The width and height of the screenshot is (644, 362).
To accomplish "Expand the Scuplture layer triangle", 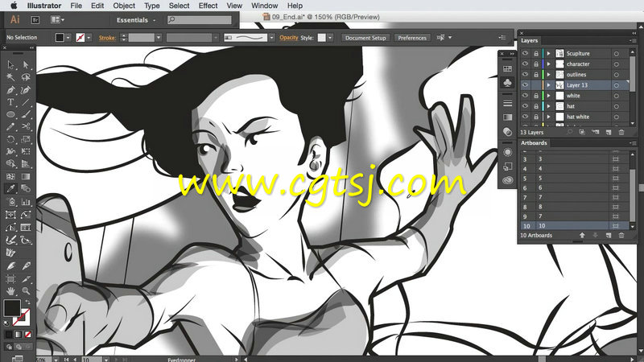I will click(548, 53).
